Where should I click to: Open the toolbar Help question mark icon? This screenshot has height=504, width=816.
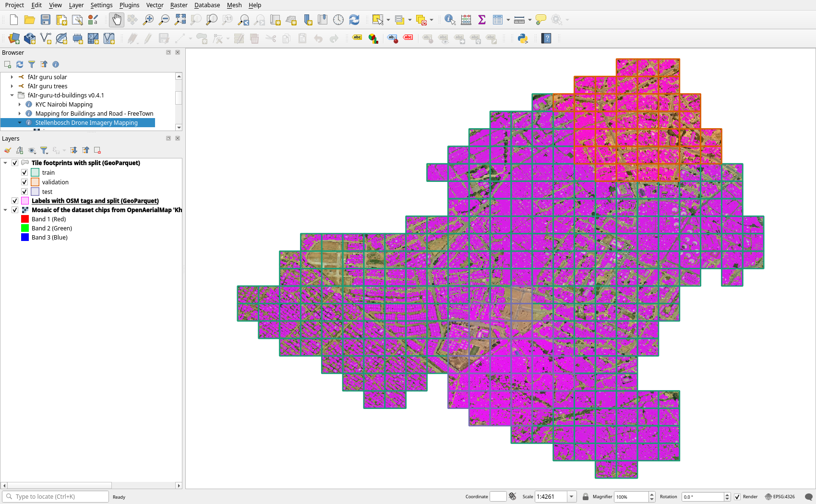pyautogui.click(x=546, y=38)
